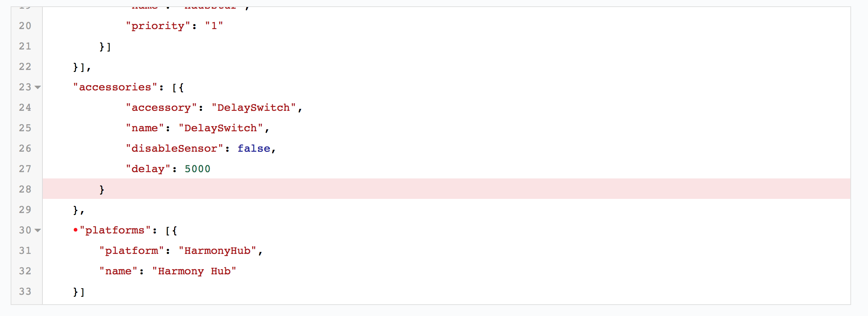
Task: Click line number 28 in gutter
Action: (x=25, y=189)
